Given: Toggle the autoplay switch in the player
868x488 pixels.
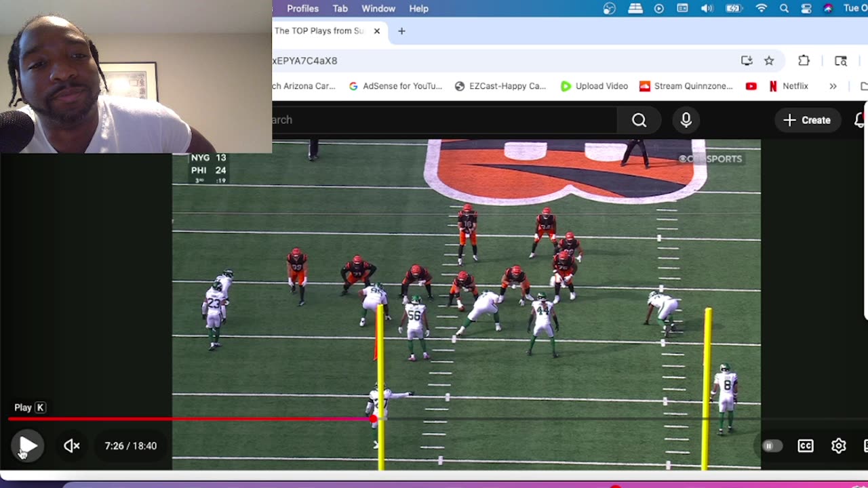Looking at the screenshot, I should pos(772,446).
